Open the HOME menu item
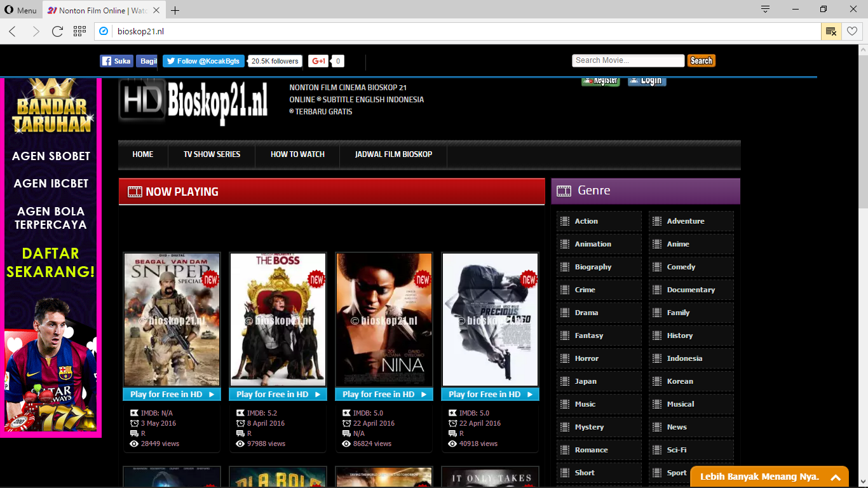Screen dimensions: 868x488 [x=143, y=154]
